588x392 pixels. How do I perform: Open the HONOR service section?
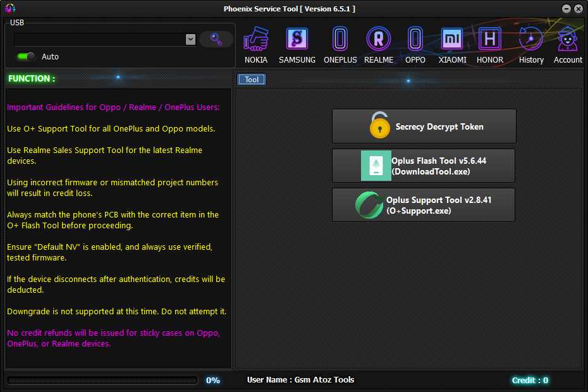(x=489, y=42)
